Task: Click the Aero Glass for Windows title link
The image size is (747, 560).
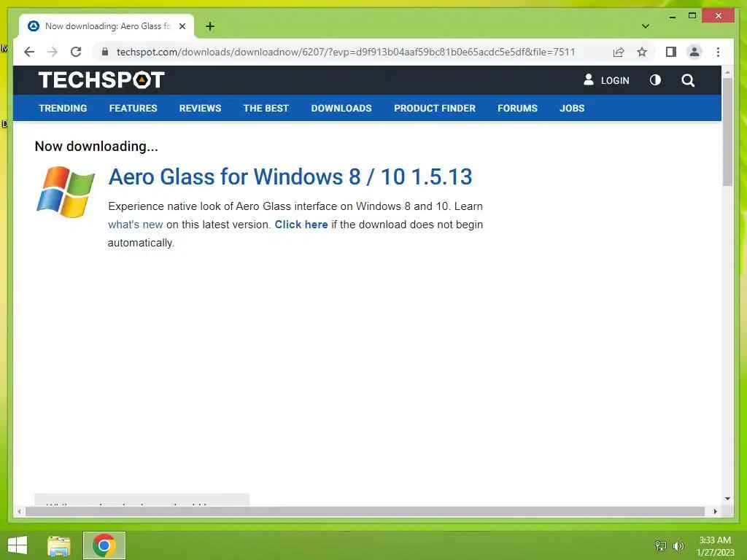Action: (290, 176)
